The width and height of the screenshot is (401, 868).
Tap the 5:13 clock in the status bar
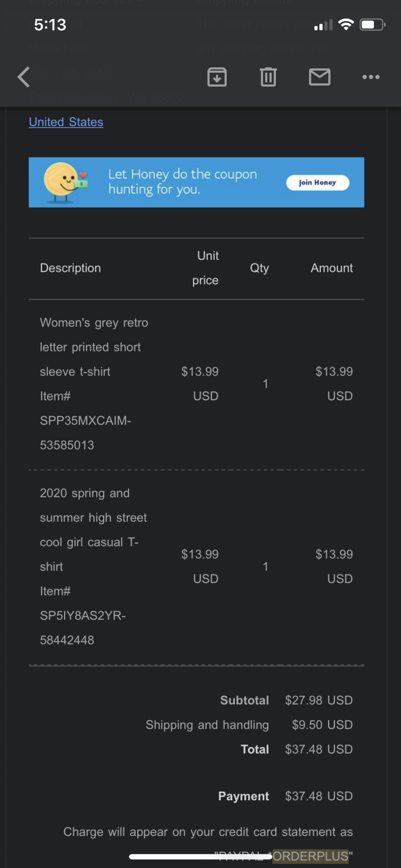point(50,25)
